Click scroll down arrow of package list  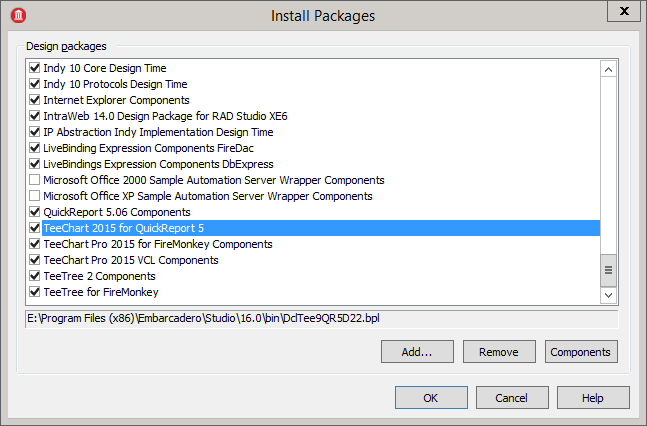[x=608, y=295]
